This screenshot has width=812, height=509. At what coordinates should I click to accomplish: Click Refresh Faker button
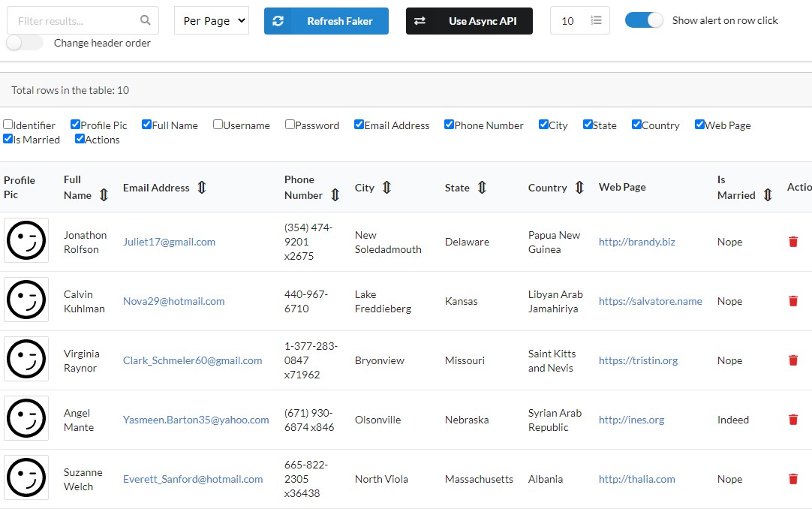point(326,21)
